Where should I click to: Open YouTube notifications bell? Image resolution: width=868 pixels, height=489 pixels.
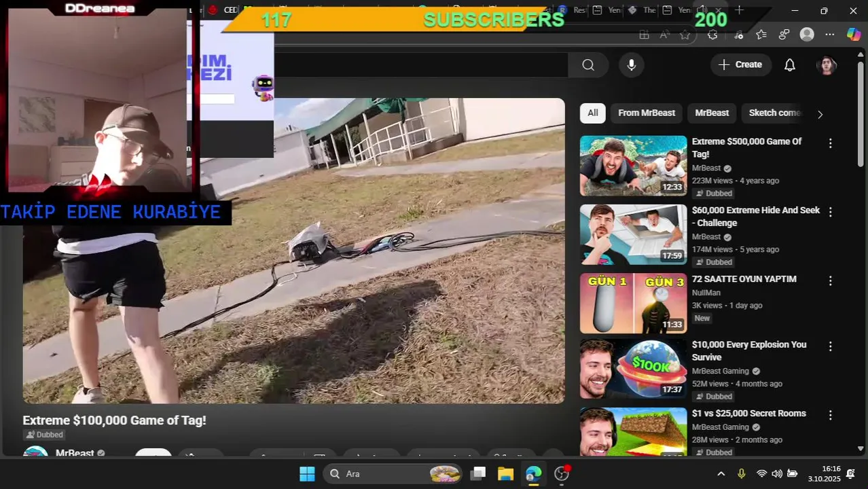pos(790,65)
